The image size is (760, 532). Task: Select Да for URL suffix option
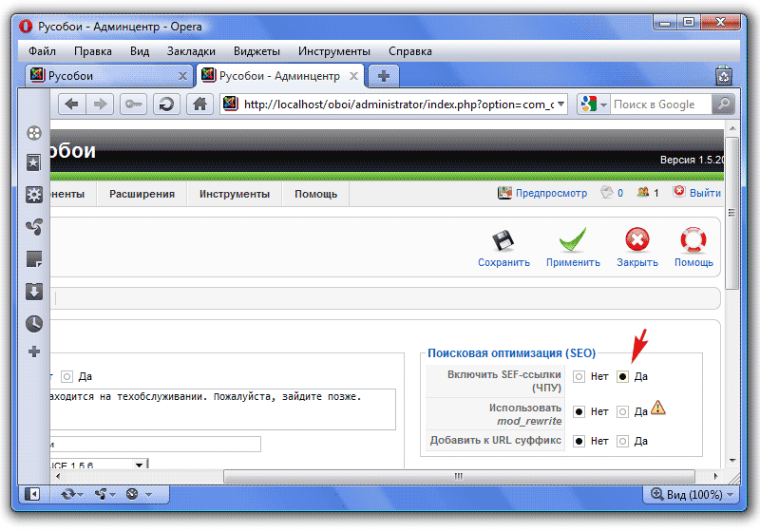(622, 441)
